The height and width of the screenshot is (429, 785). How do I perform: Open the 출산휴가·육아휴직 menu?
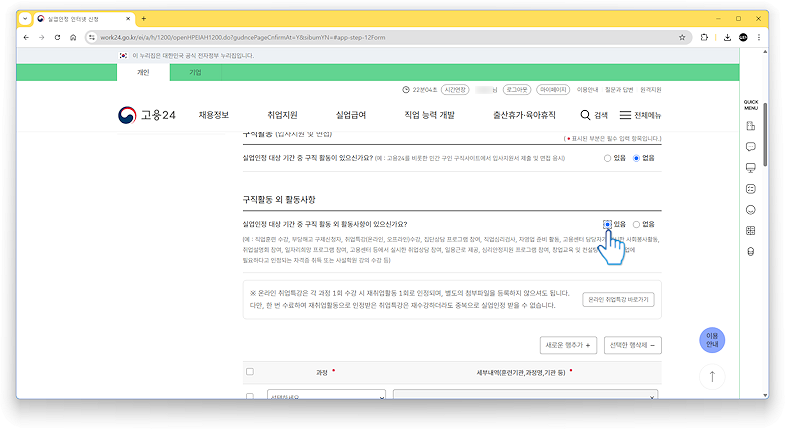click(524, 115)
